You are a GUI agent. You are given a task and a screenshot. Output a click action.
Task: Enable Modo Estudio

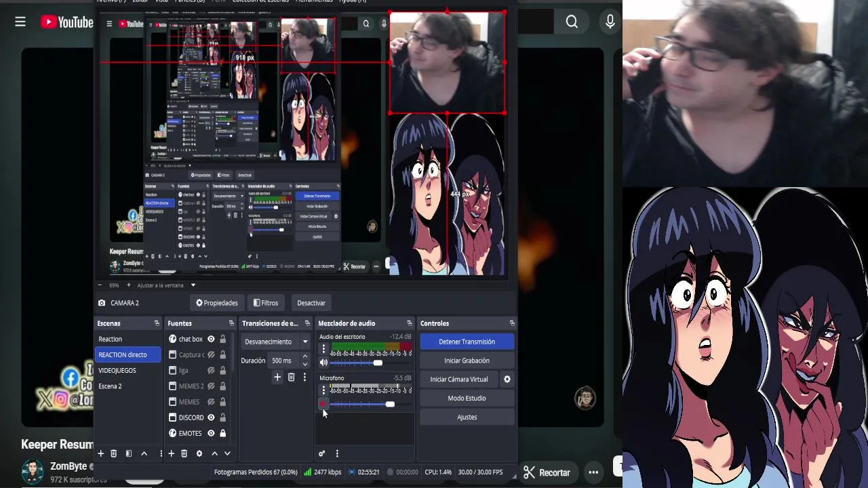(x=467, y=398)
